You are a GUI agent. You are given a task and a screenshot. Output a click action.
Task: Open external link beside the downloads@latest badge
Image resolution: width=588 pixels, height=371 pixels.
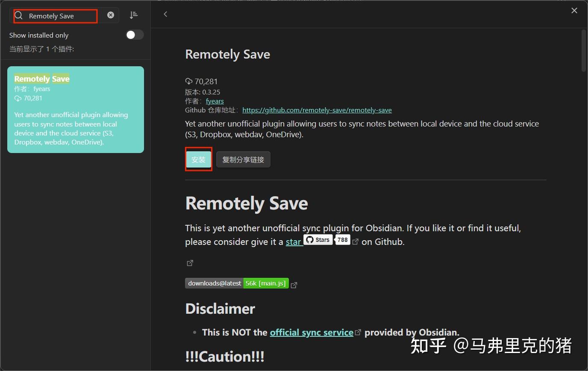(294, 285)
